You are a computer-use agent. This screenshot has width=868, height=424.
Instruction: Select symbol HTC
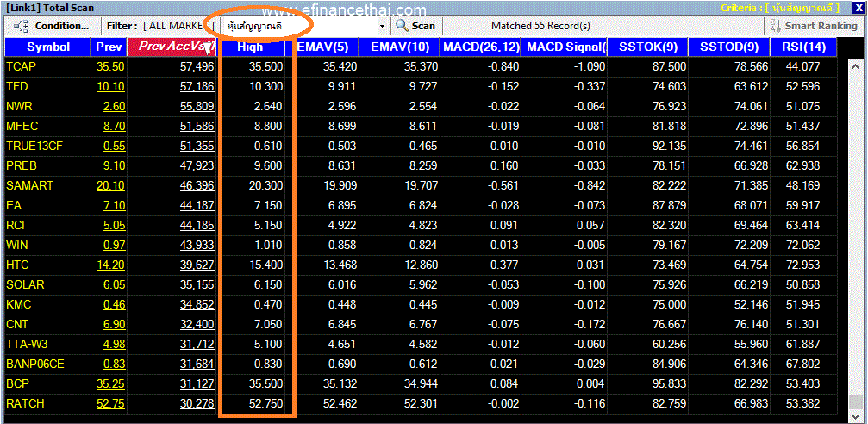coord(17,265)
